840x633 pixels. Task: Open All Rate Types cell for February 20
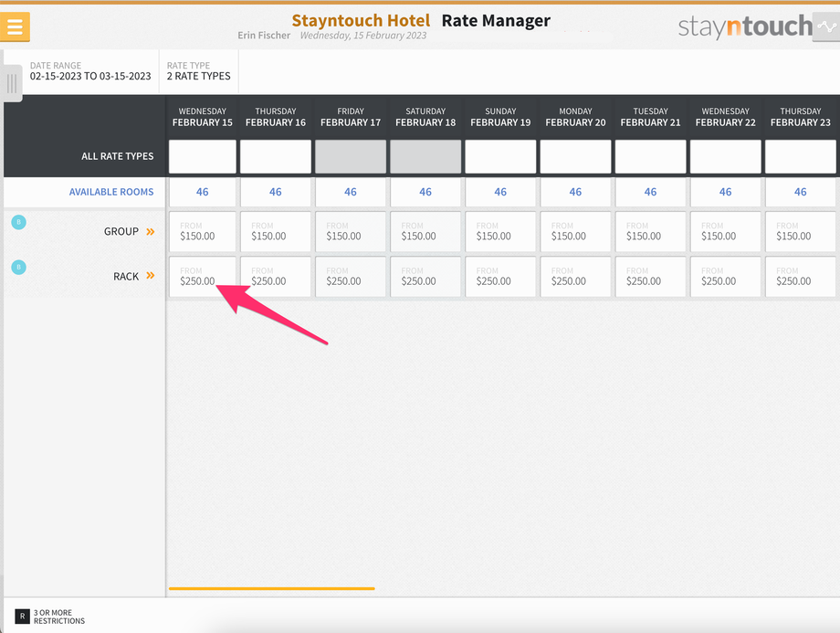[x=575, y=156]
